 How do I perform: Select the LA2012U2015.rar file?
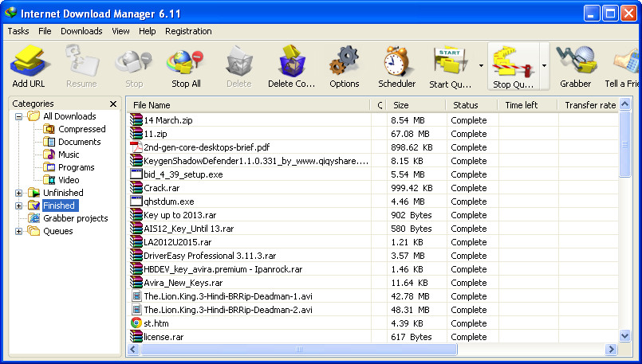(372, 241)
